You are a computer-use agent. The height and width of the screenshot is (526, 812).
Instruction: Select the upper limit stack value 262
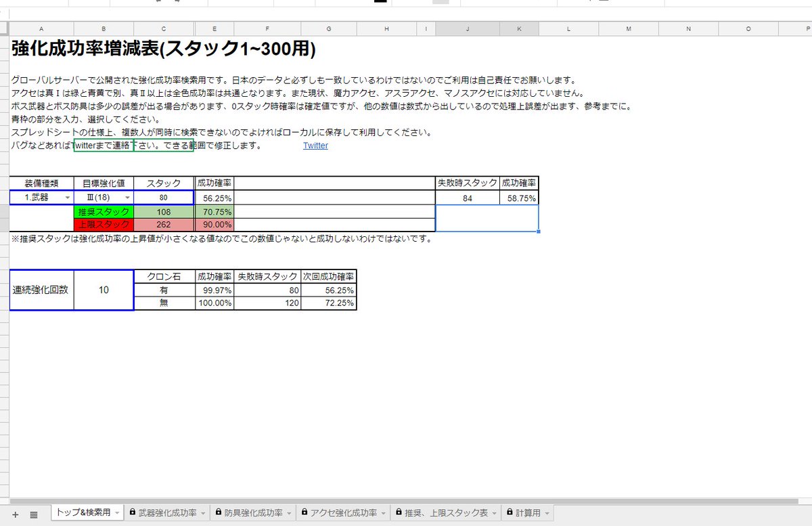tap(164, 224)
